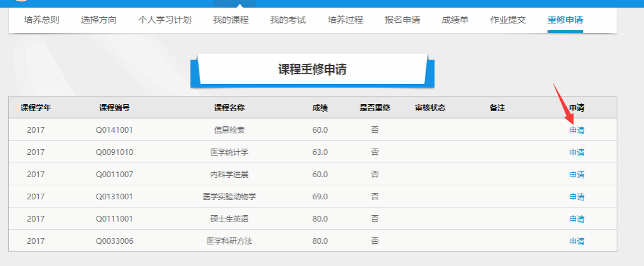Open the 作业提交 tab
This screenshot has height=266, width=644.
[x=508, y=20]
